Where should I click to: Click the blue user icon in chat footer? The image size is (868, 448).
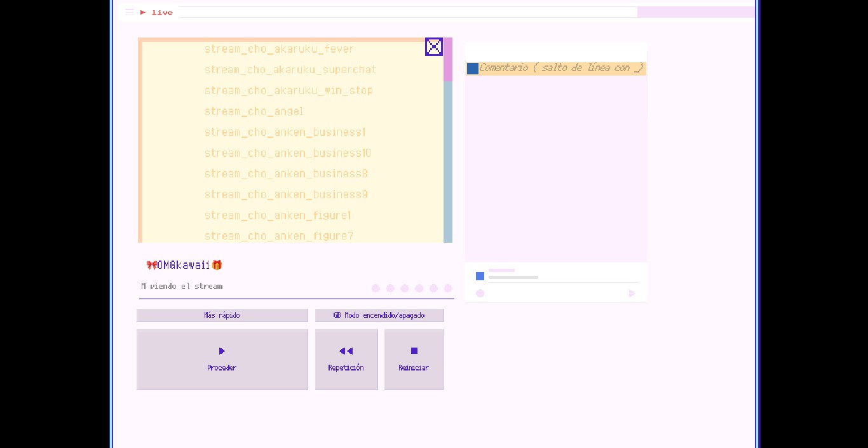[480, 276]
